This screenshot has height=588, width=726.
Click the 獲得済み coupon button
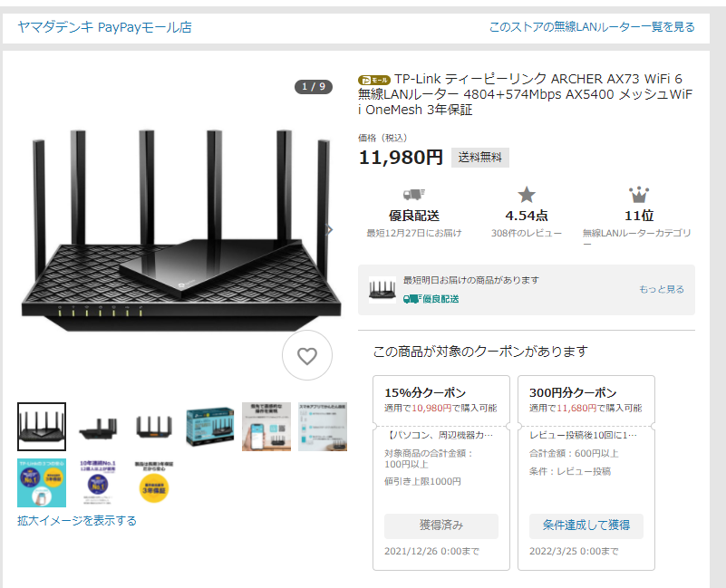(441, 525)
